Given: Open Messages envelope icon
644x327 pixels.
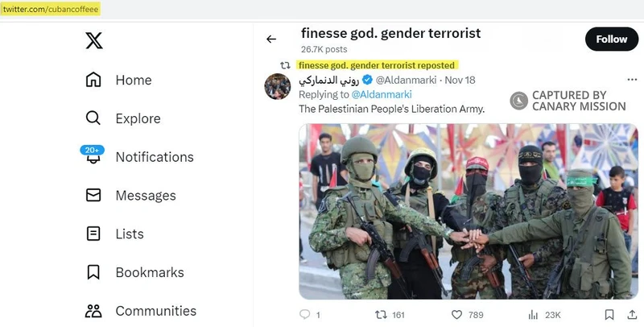Looking at the screenshot, I should (x=93, y=196).
